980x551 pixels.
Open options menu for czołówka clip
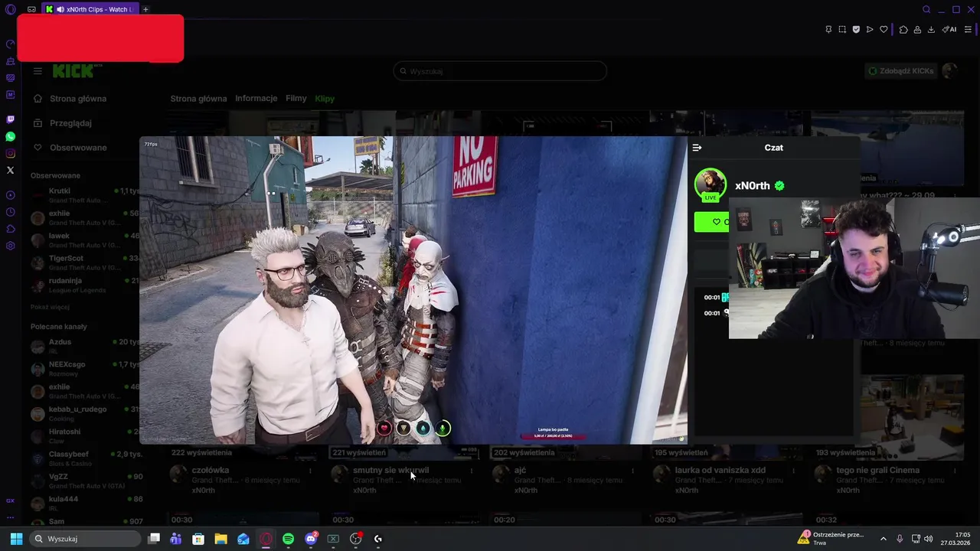[x=310, y=471]
